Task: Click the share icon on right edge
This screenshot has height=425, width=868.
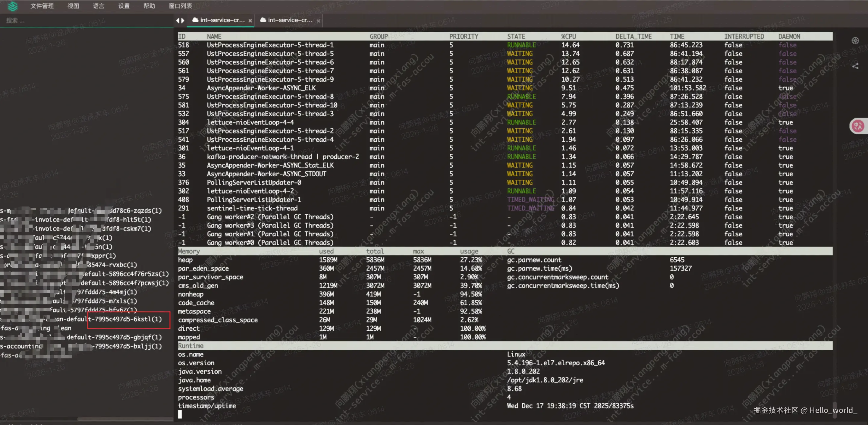Action: [x=855, y=66]
